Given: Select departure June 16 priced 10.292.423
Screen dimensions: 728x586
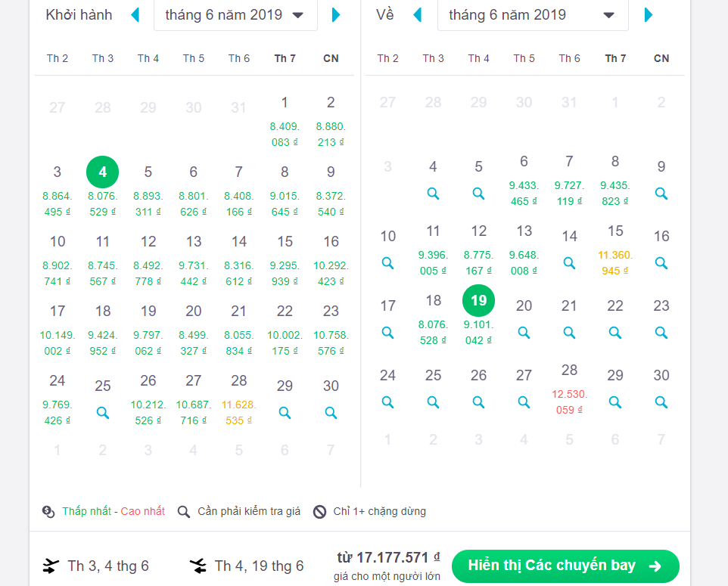Looking at the screenshot, I should (x=331, y=260).
